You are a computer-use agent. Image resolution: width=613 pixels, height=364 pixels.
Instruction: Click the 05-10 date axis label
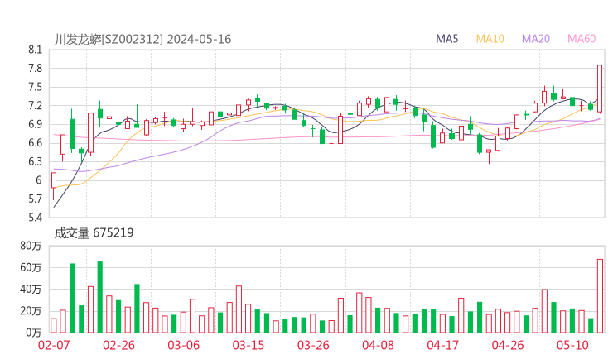coord(572,345)
